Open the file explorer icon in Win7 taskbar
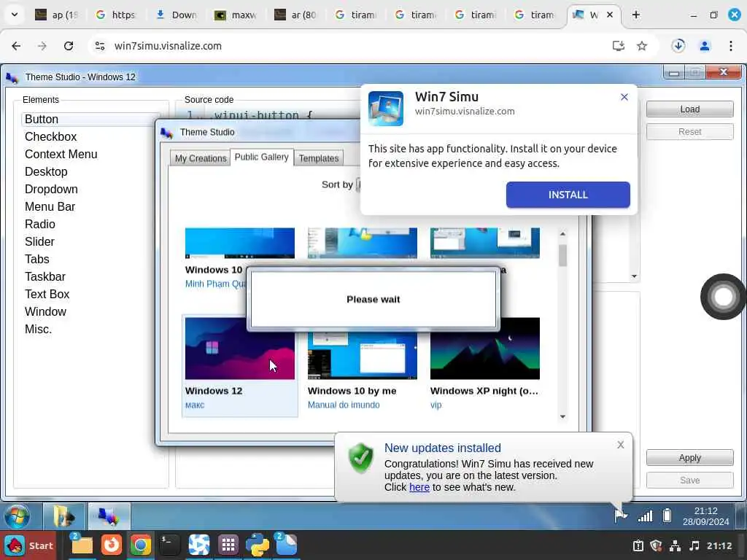 [64, 516]
